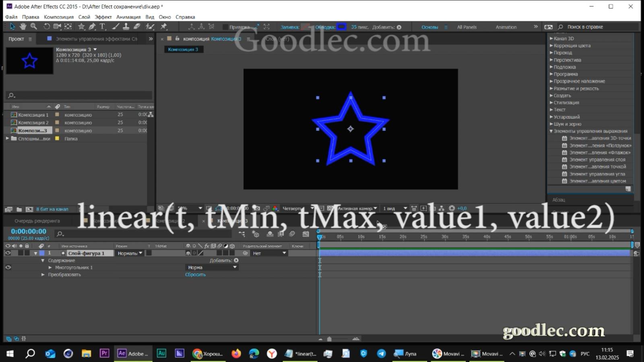Switch to the Animation workspace
This screenshot has height=362, width=644.
coord(506,27)
